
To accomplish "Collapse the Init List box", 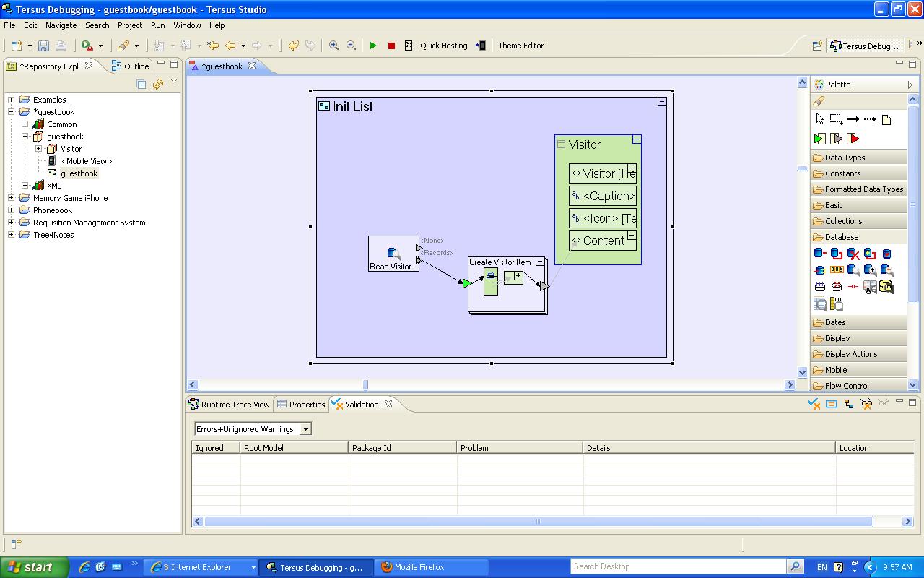I will [x=661, y=102].
